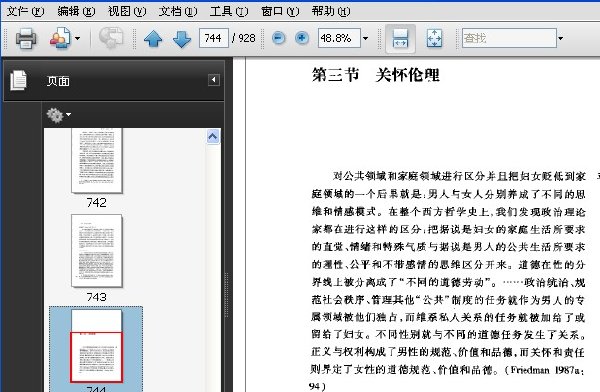The width and height of the screenshot is (600, 392).
Task: Open the pages panel gear options menu
Action: (59, 115)
